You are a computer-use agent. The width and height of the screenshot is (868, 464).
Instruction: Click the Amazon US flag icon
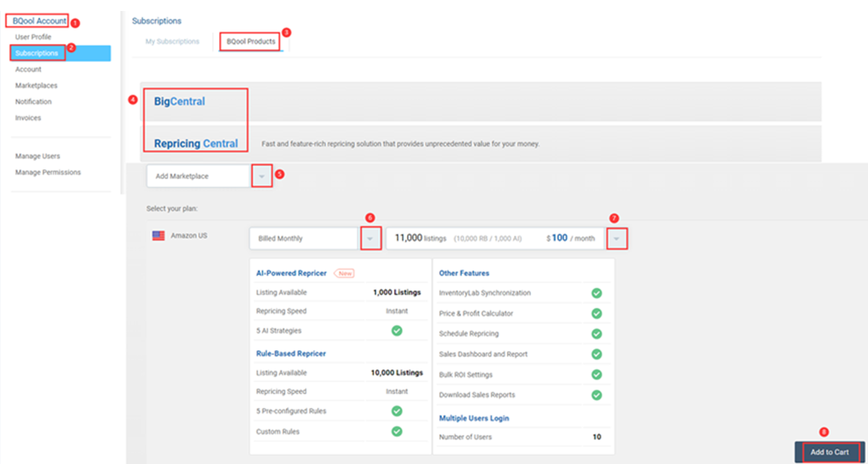click(158, 236)
